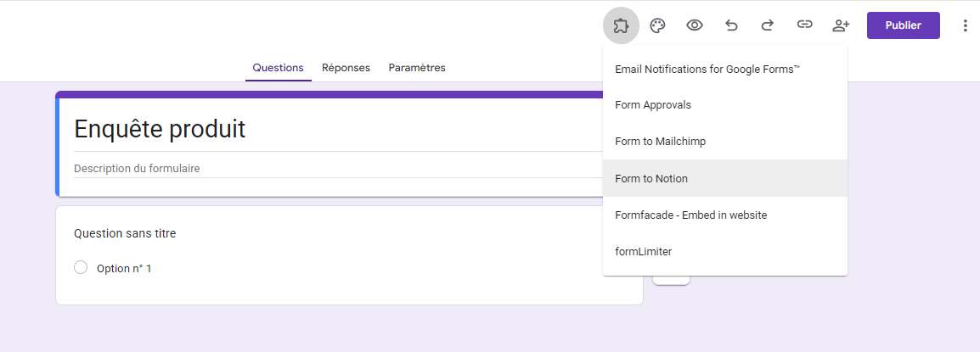Select Form Approvals from add-ons menu

pyautogui.click(x=653, y=105)
